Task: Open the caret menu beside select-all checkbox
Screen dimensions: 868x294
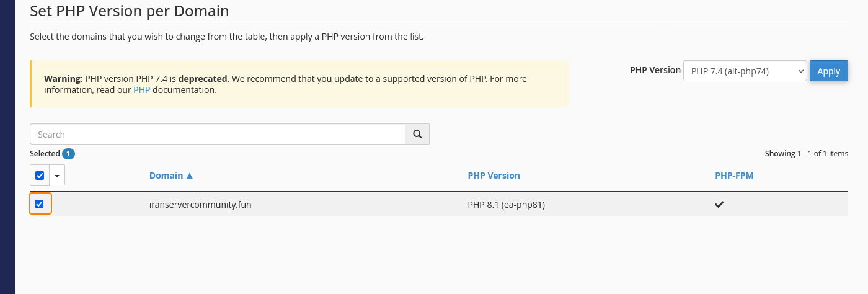Action: point(57,176)
